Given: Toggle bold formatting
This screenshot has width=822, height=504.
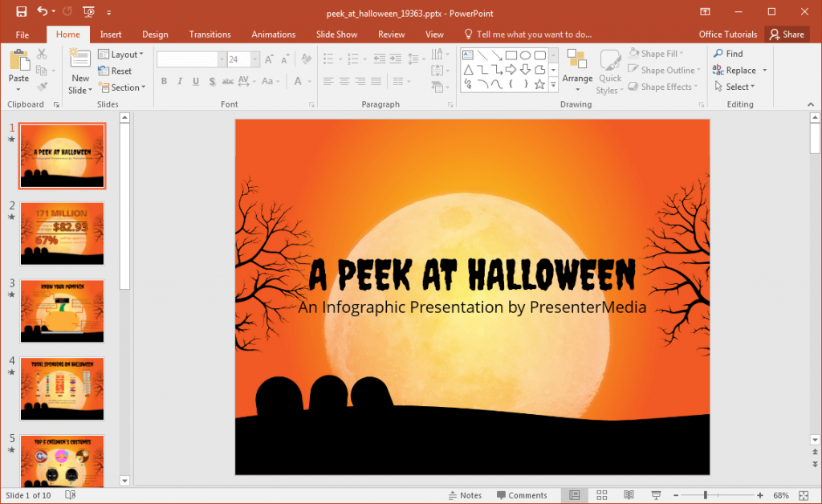Looking at the screenshot, I should (x=164, y=81).
